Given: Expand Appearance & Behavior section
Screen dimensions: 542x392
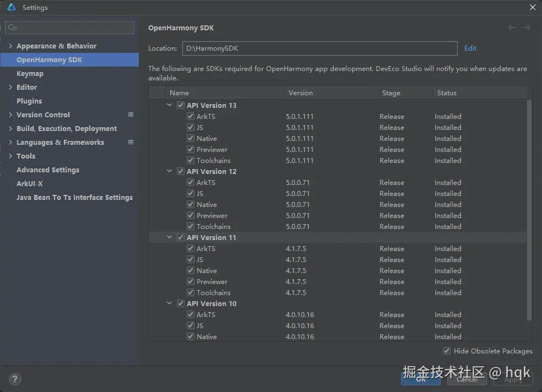Looking at the screenshot, I should pyautogui.click(x=10, y=46).
